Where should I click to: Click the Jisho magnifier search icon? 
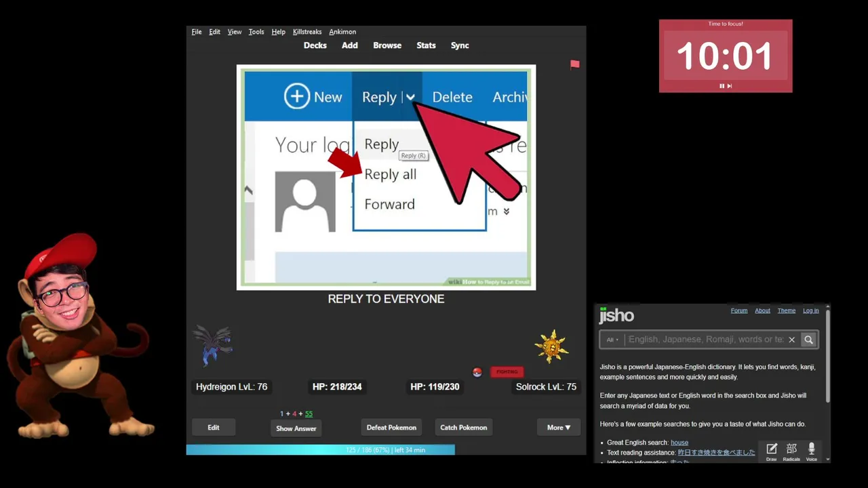click(808, 340)
